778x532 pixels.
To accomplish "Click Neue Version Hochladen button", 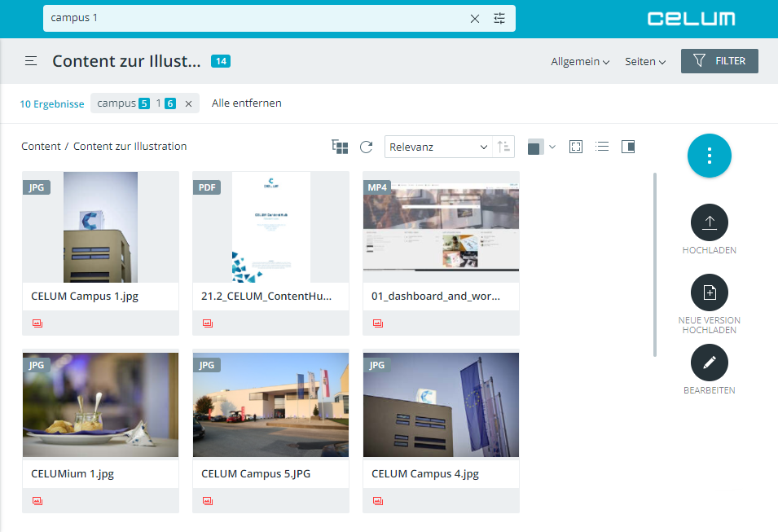I will point(710,292).
